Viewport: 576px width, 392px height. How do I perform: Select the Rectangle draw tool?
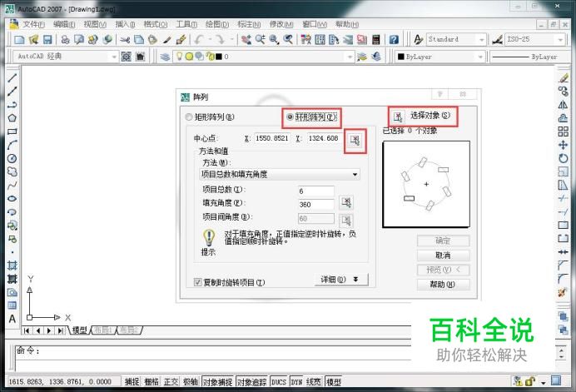click(12, 131)
